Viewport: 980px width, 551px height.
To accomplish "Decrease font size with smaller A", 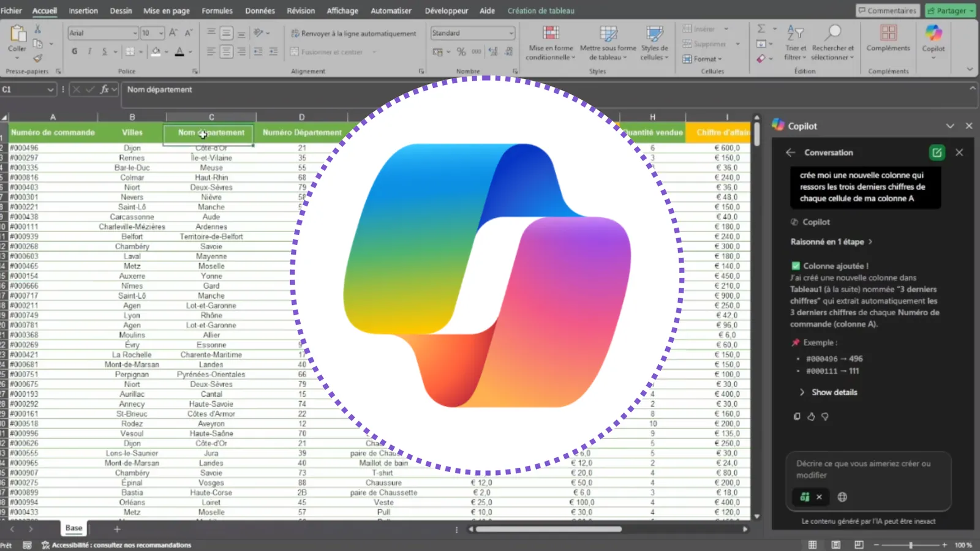I will (188, 32).
